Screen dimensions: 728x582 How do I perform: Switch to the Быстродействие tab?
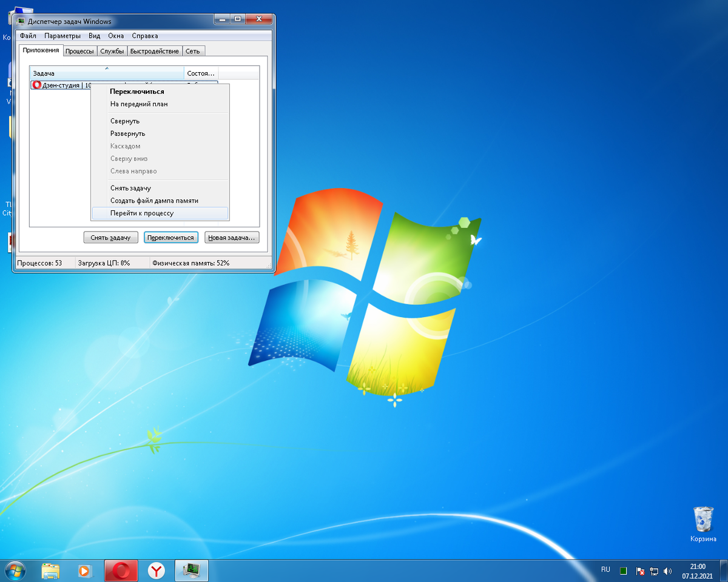(155, 51)
